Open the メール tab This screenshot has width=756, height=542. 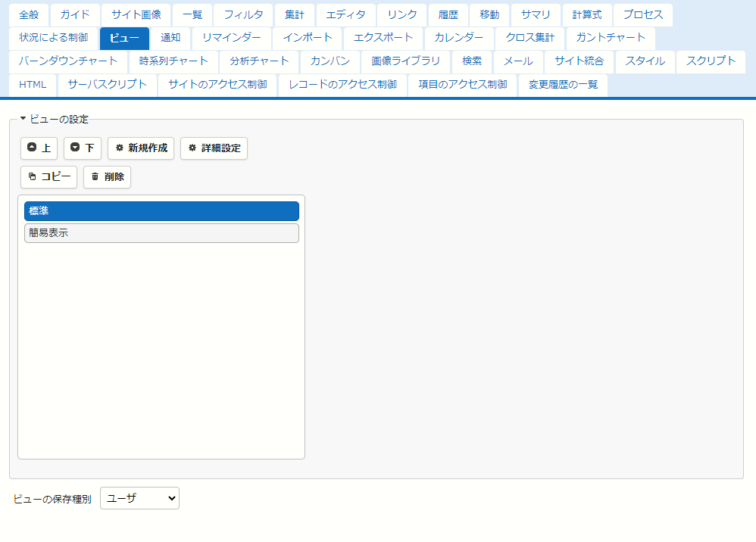(x=518, y=61)
